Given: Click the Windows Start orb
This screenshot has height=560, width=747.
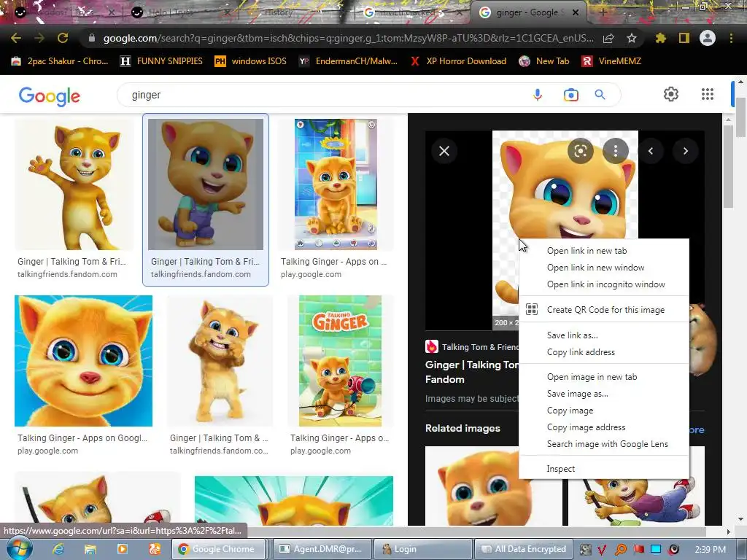Looking at the screenshot, I should [20, 548].
